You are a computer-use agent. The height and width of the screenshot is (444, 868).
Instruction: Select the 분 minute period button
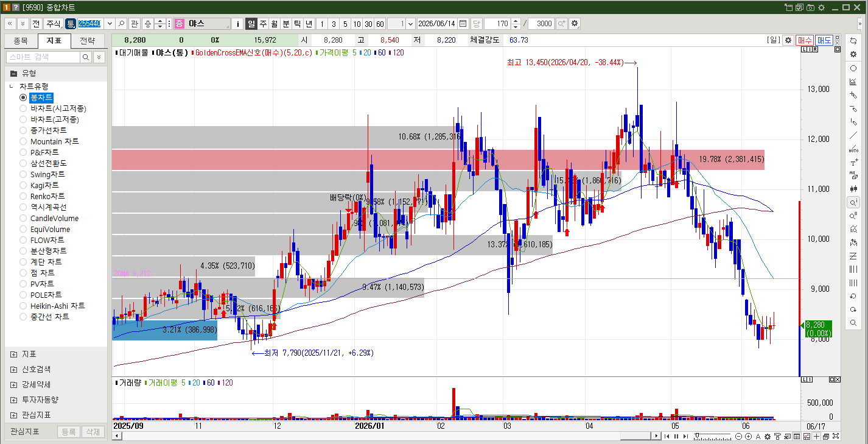point(286,24)
